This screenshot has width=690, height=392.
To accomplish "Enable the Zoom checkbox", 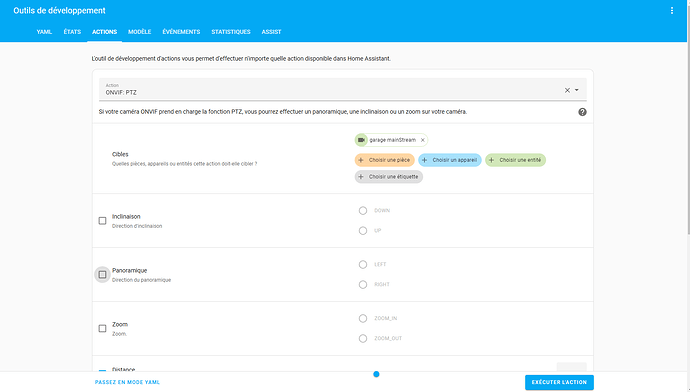I will pyautogui.click(x=103, y=328).
